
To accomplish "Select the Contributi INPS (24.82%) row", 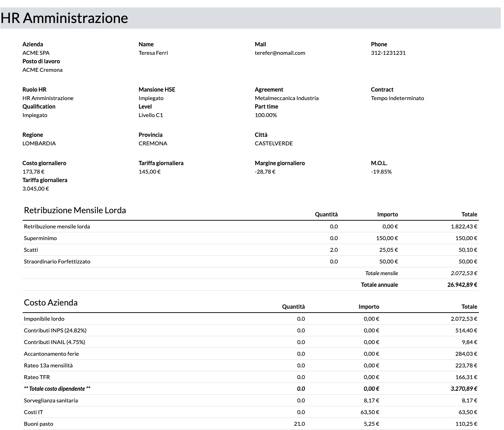I will tap(55, 330).
